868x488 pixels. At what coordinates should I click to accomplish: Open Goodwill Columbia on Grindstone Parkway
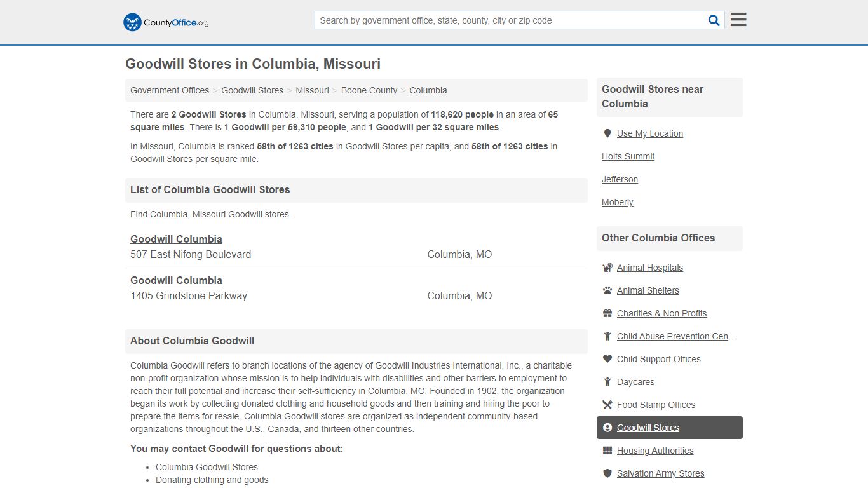tap(176, 280)
